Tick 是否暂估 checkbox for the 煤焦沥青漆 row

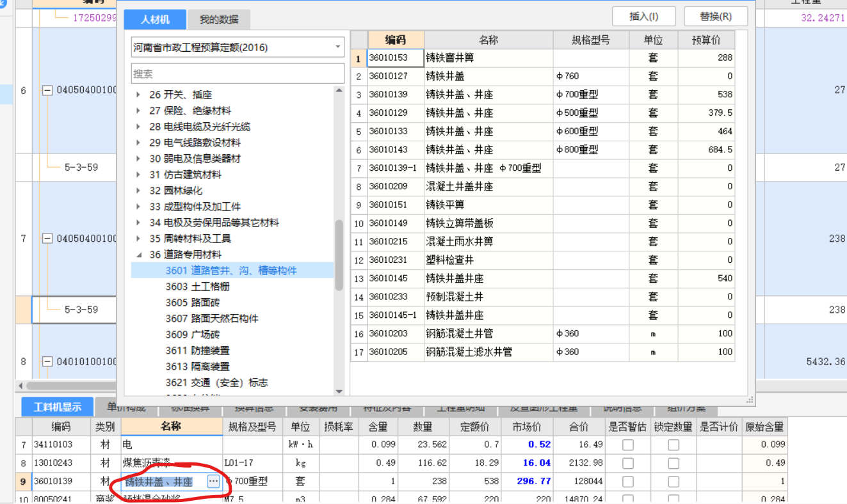pyautogui.click(x=628, y=463)
